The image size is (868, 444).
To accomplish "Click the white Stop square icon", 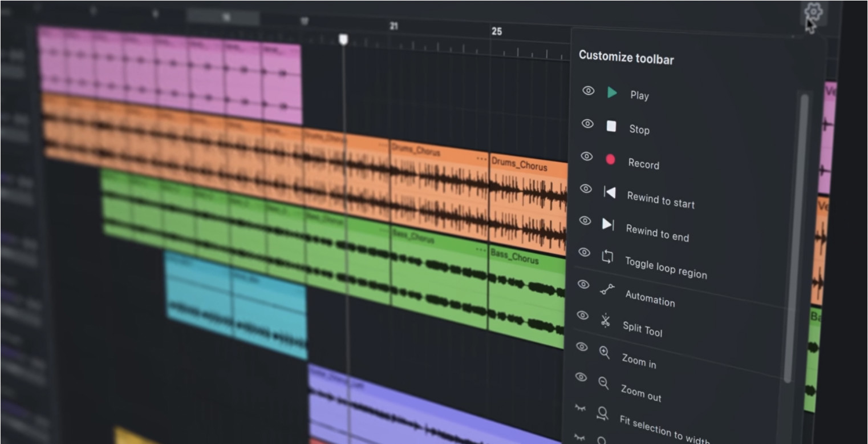I will [611, 126].
